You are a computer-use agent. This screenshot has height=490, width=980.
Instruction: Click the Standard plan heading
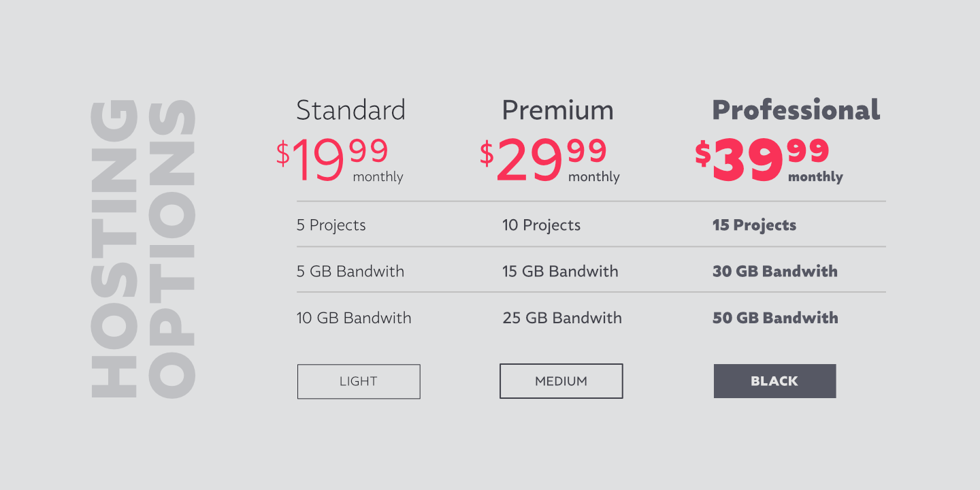point(350,110)
